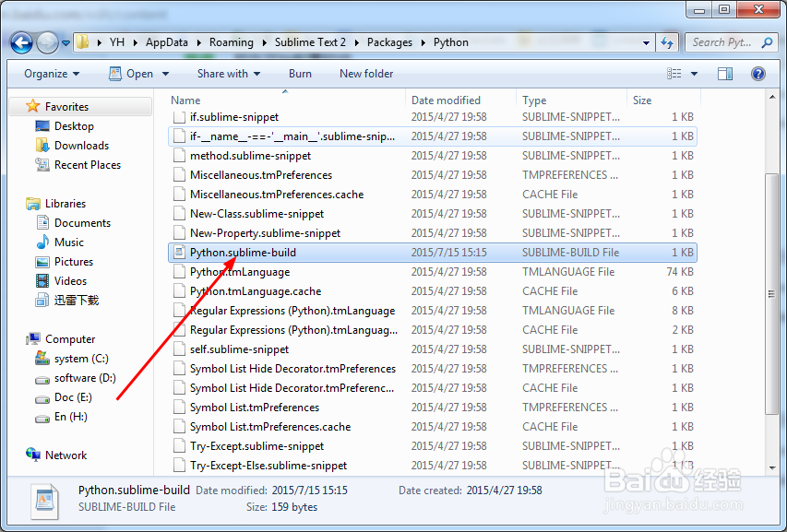Select the Python.sublime-build file icon
The width and height of the screenshot is (787, 532).
coord(179,253)
